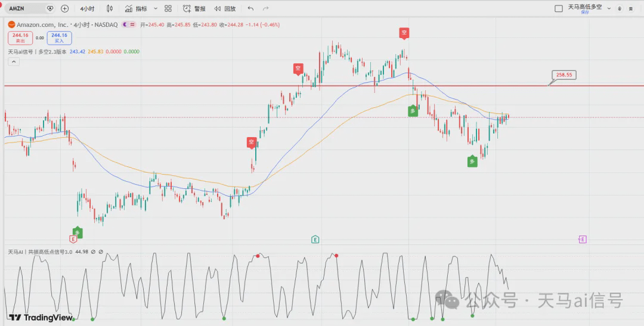This screenshot has width=644, height=326.
Task: Click the second red dot on oscillator peak
Action: (x=336, y=256)
